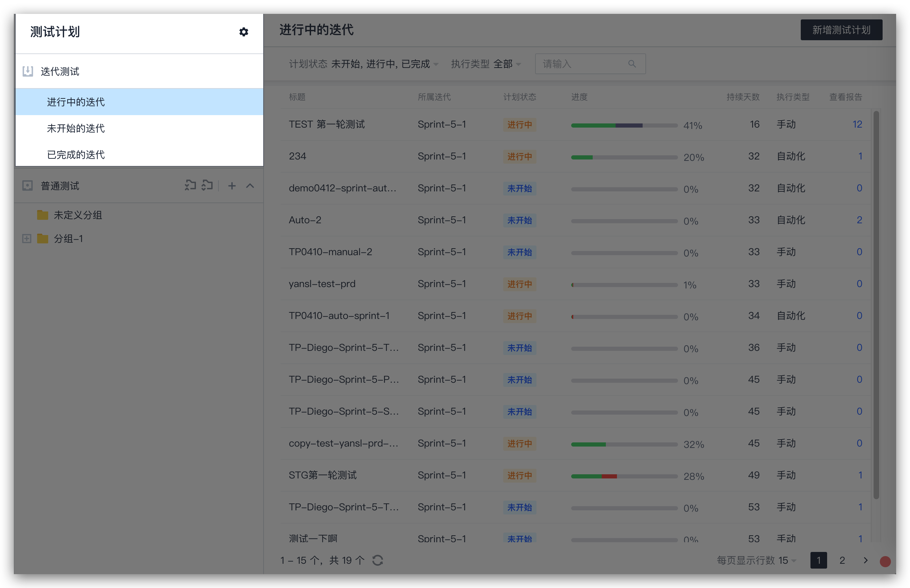Open the 迭代测试 section header

(139, 71)
